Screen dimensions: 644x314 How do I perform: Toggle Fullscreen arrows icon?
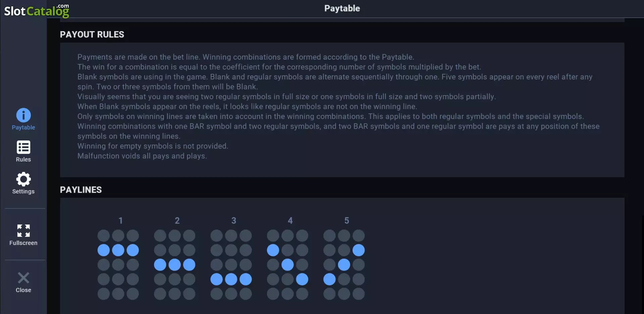click(x=23, y=231)
